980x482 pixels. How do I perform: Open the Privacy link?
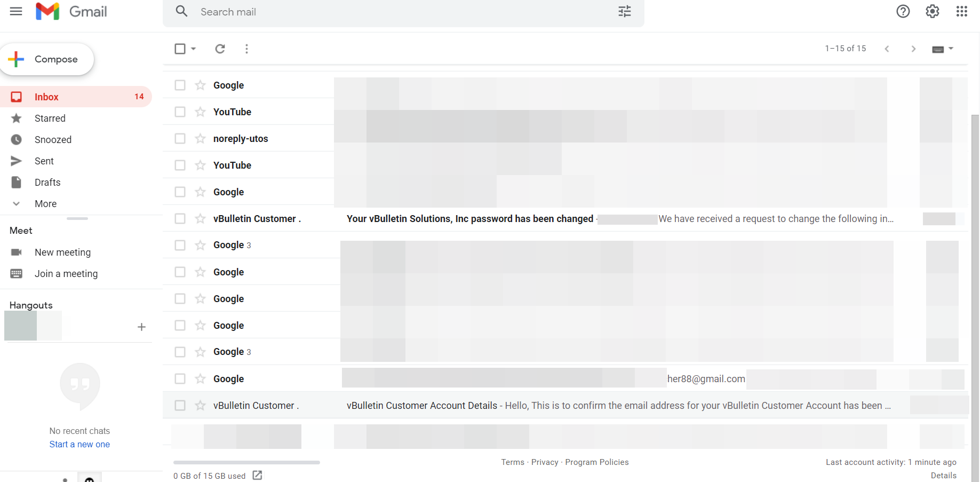coord(545,462)
